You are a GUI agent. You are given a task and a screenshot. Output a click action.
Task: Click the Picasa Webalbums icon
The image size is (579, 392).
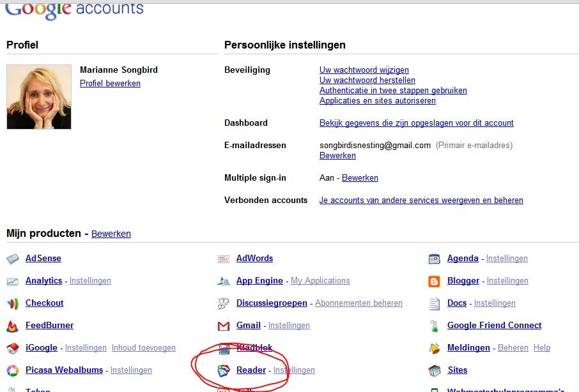click(x=13, y=370)
